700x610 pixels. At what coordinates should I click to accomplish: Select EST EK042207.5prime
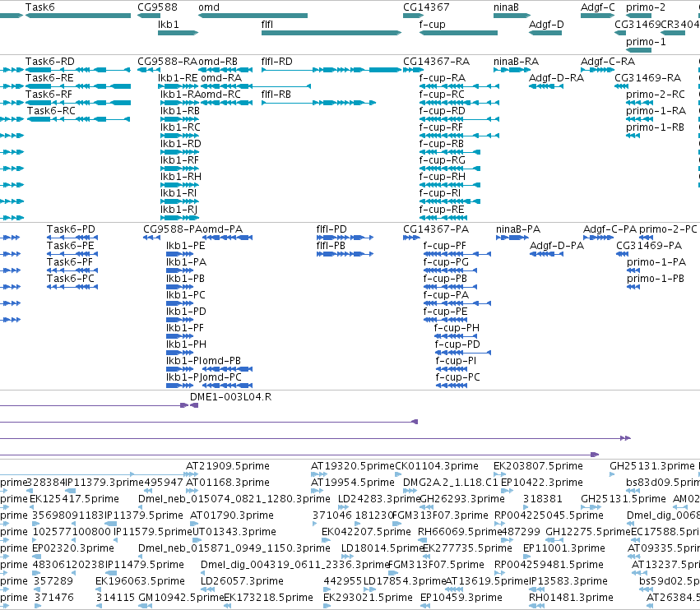pyautogui.click(x=325, y=540)
